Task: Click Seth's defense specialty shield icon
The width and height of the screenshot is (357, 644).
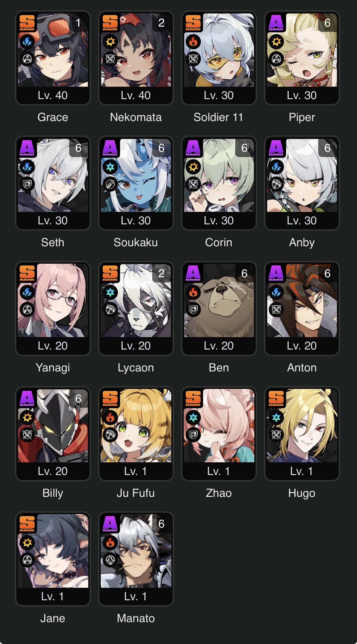Action: (x=27, y=184)
